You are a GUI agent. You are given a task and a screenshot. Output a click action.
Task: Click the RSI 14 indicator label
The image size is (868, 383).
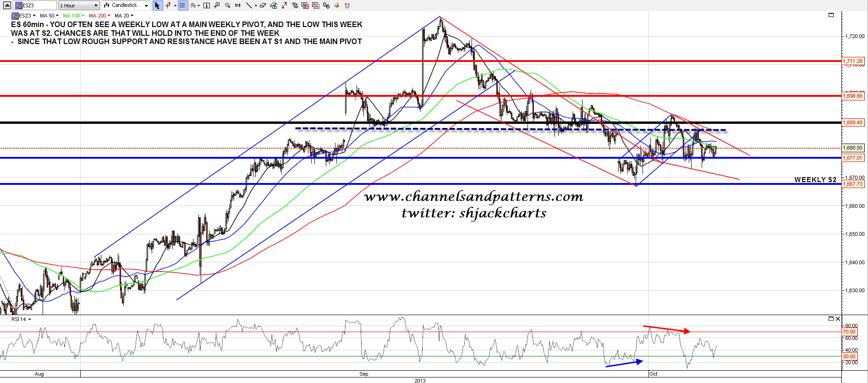21,319
